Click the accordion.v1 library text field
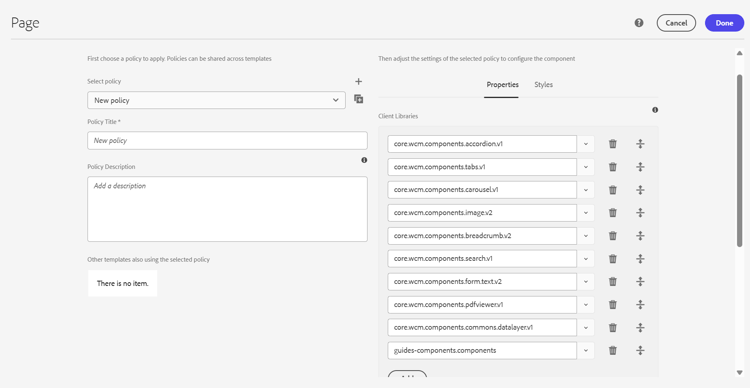The width and height of the screenshot is (750, 388). click(482, 144)
